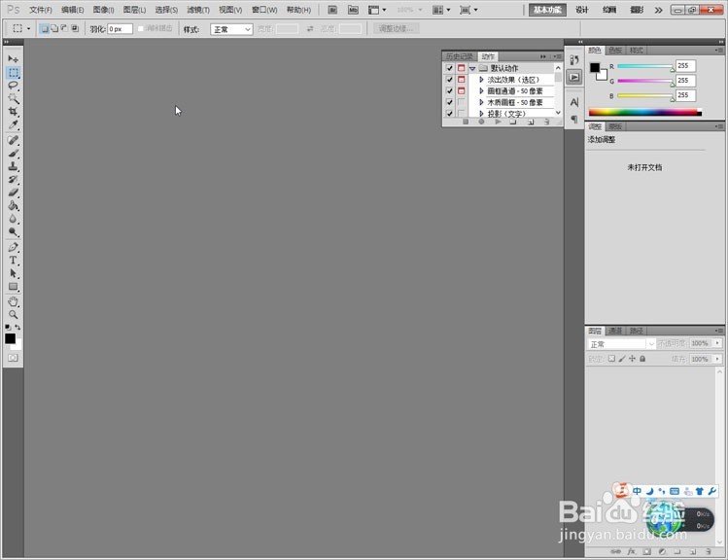
Task: Open the Paragraph panel icon in dock
Action: (x=574, y=119)
